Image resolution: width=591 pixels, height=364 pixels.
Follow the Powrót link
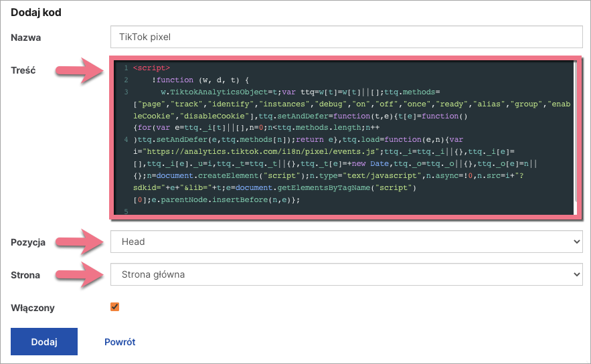[x=120, y=342]
